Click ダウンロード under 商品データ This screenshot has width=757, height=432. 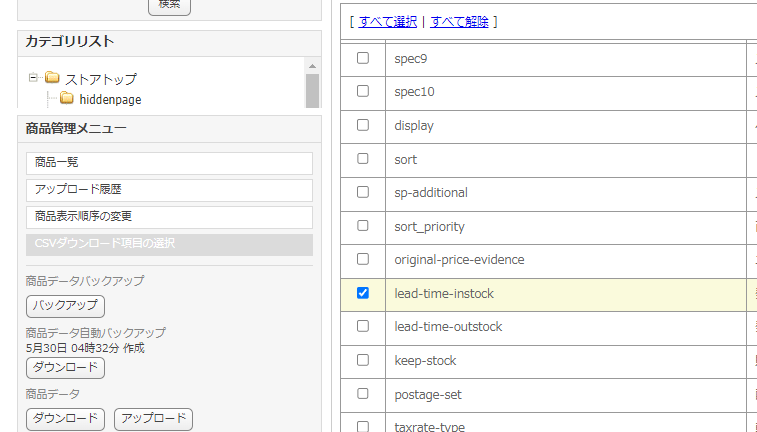tap(65, 419)
